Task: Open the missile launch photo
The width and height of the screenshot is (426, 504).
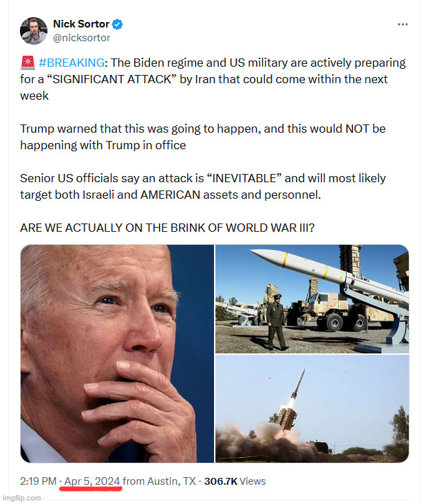Action: click(x=312, y=408)
